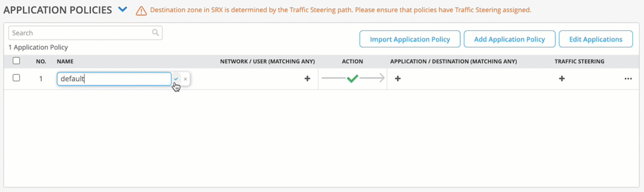Add an application/destination with the plus icon
The height and width of the screenshot is (192, 644).
tap(398, 78)
